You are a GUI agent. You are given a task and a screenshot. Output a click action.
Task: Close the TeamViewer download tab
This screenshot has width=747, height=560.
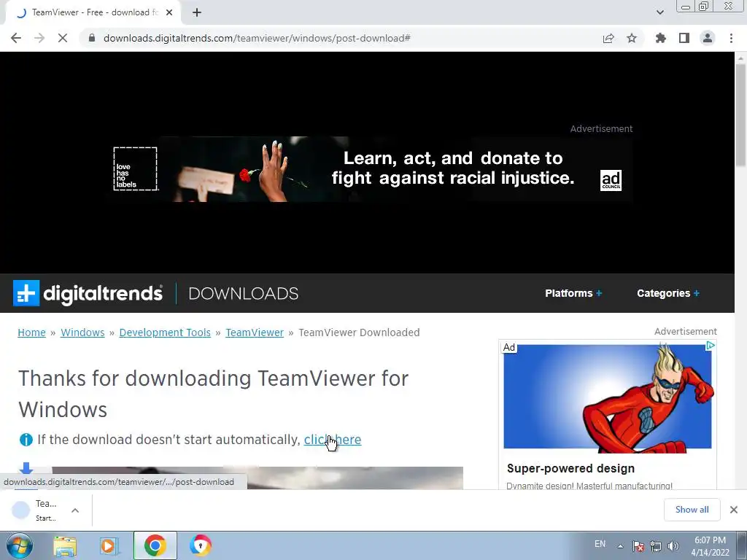[x=169, y=12]
